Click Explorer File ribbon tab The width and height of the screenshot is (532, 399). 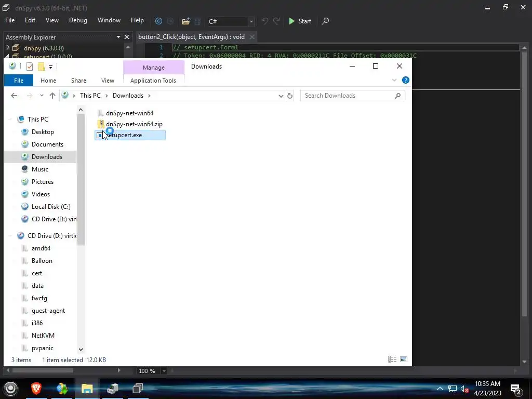(x=19, y=81)
